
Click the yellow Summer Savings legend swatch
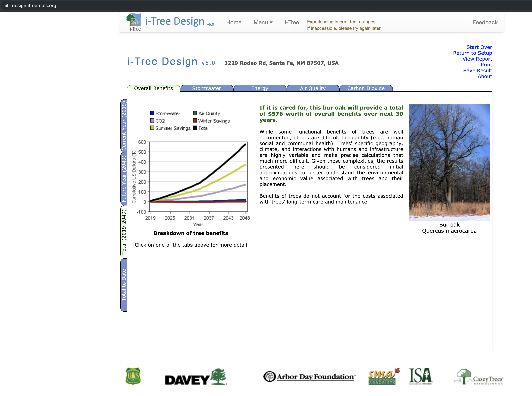pyautogui.click(x=152, y=128)
